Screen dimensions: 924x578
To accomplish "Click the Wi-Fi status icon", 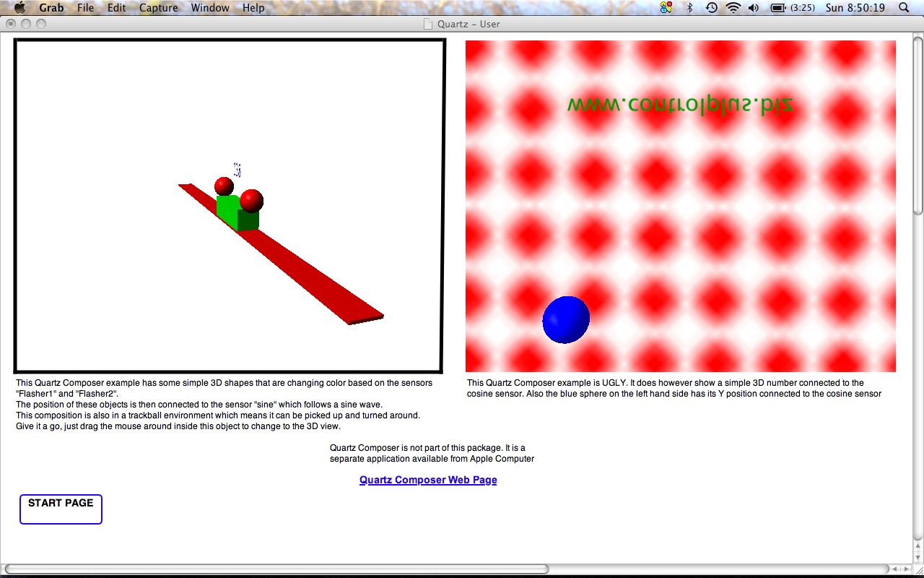I will 733,8.
